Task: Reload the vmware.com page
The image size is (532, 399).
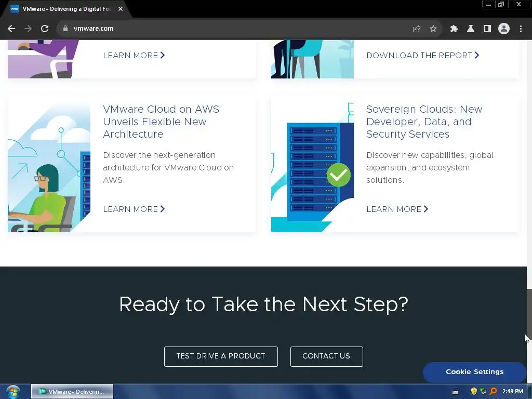Action: point(45,29)
